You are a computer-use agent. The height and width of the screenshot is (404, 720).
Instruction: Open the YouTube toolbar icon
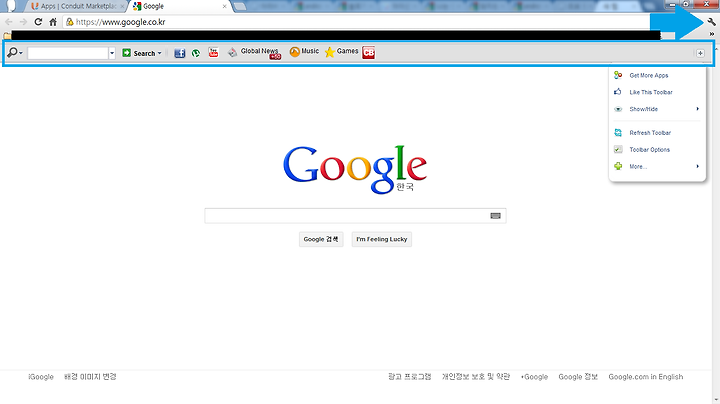click(214, 53)
